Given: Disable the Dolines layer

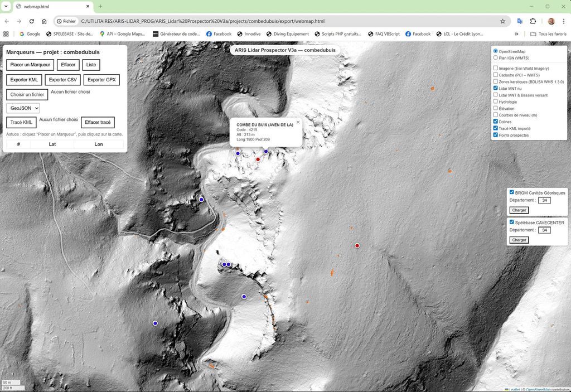Looking at the screenshot, I should click(496, 122).
